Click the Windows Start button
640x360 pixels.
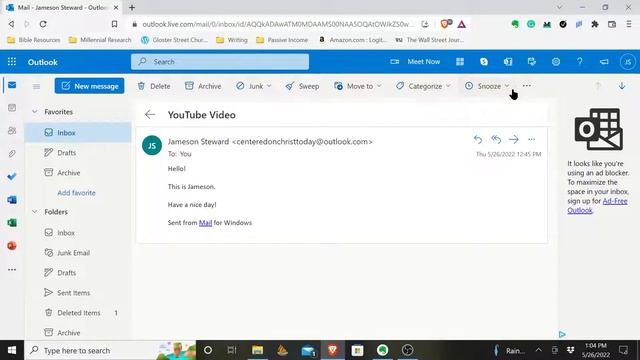(12, 350)
